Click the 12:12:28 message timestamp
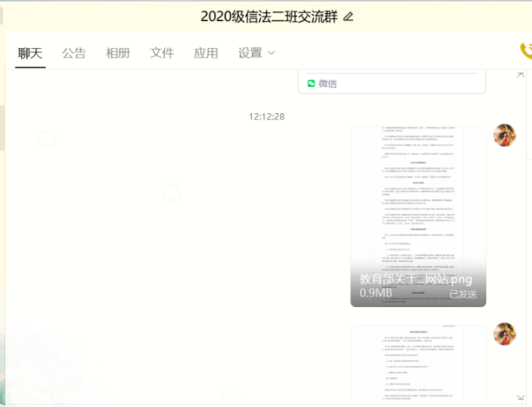This screenshot has width=532, height=407. point(266,116)
